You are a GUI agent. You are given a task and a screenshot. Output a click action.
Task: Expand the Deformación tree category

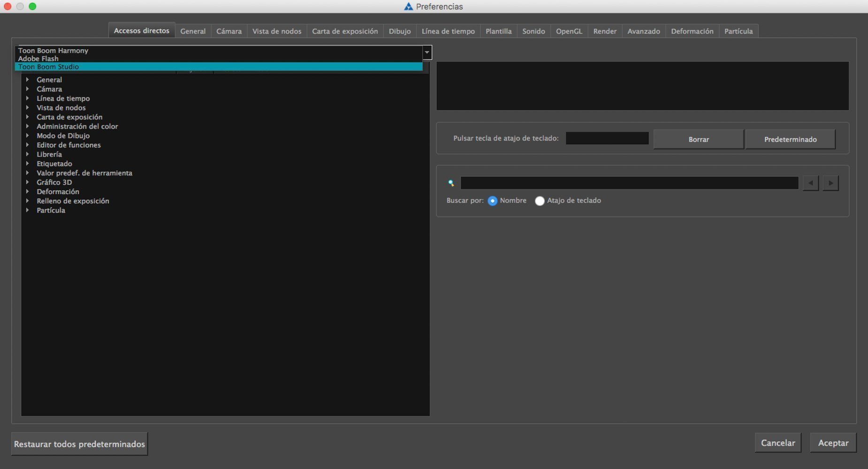tap(28, 192)
